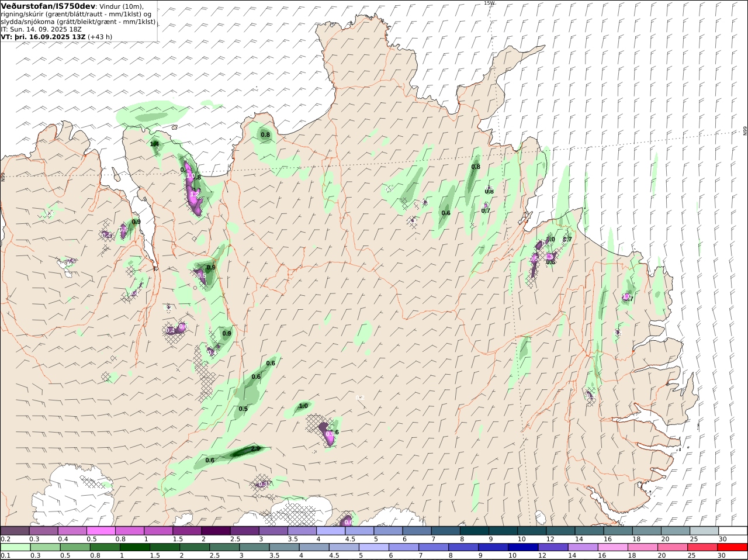
Task: Click the '15W' longitude label
Action: pos(489,3)
